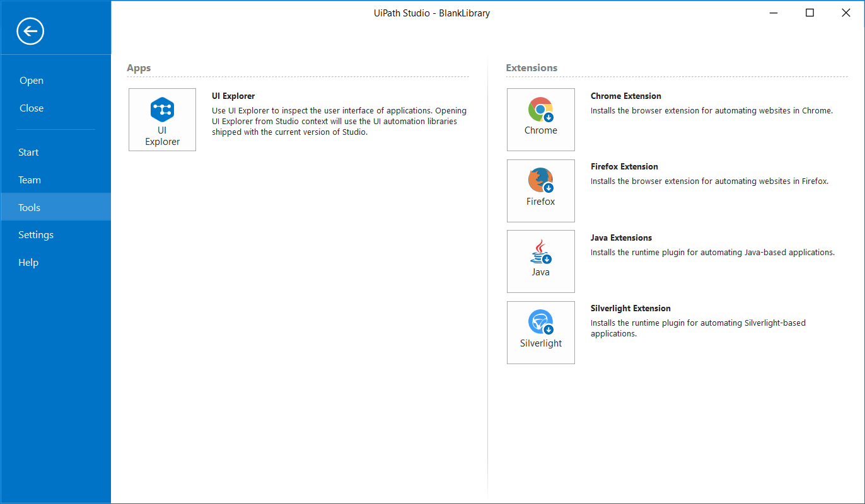The image size is (865, 504).
Task: Click the Apps section header
Action: click(139, 68)
